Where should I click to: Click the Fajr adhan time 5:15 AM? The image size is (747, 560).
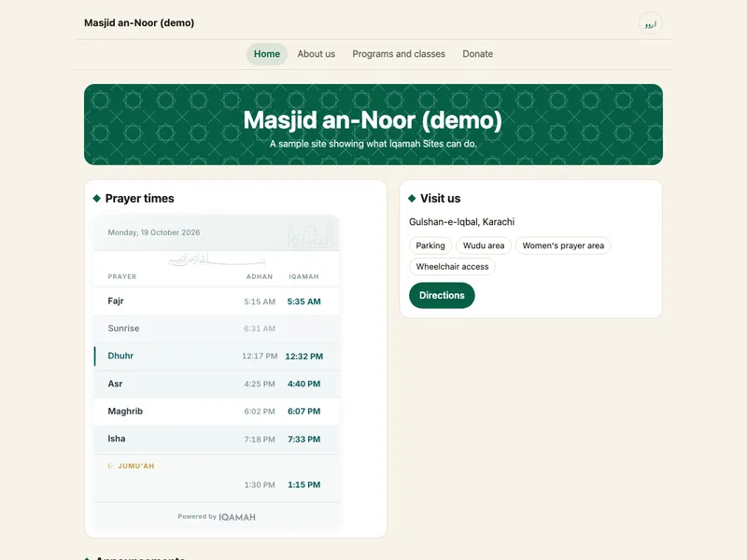coord(260,301)
